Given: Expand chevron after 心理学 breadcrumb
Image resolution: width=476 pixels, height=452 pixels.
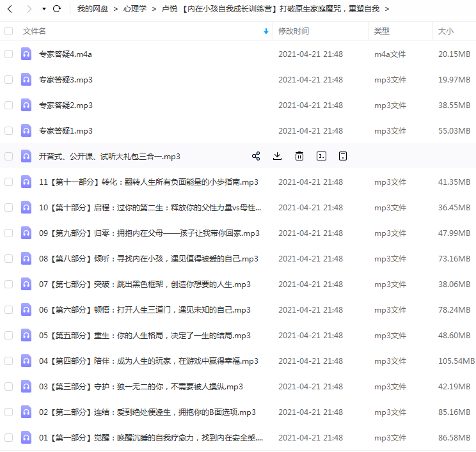Looking at the screenshot, I should coord(154,9).
